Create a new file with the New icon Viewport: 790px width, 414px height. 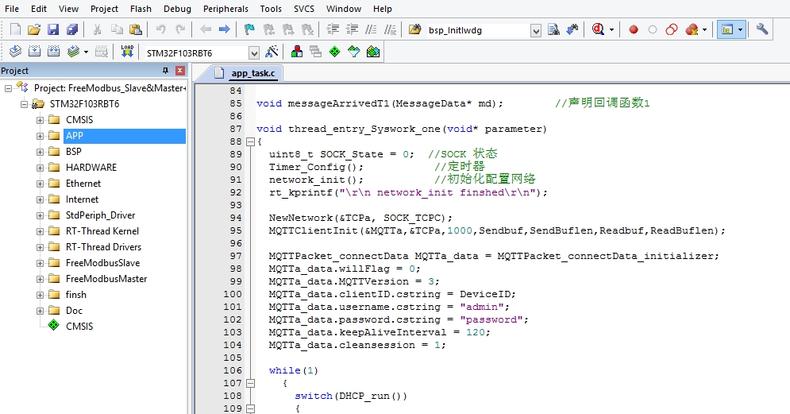pos(16,30)
